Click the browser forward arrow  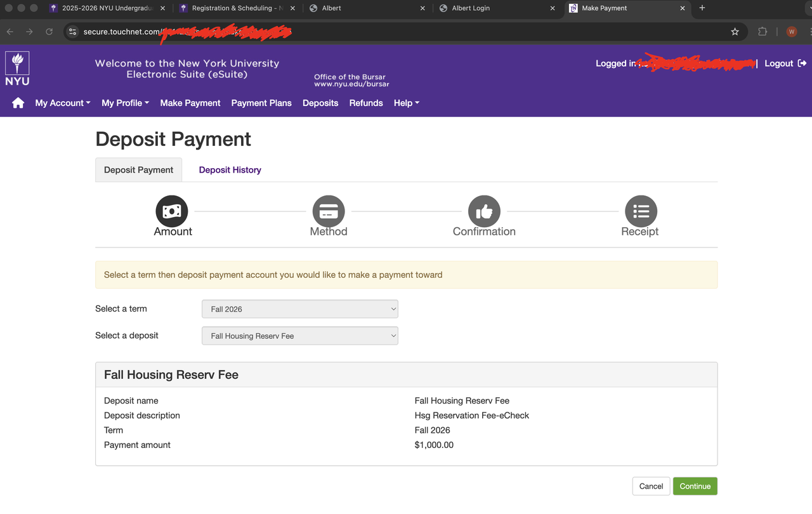(x=29, y=32)
